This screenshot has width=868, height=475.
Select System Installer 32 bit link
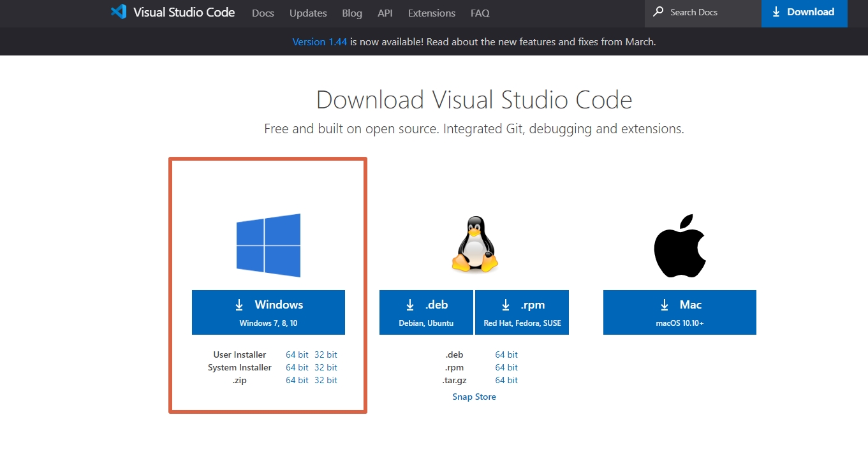(x=326, y=367)
